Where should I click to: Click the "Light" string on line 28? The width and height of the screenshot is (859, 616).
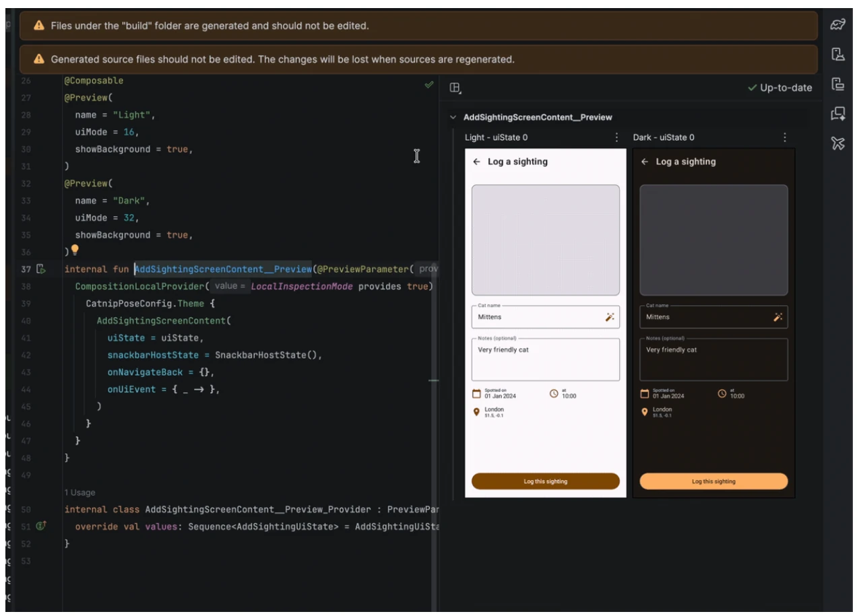tap(131, 115)
